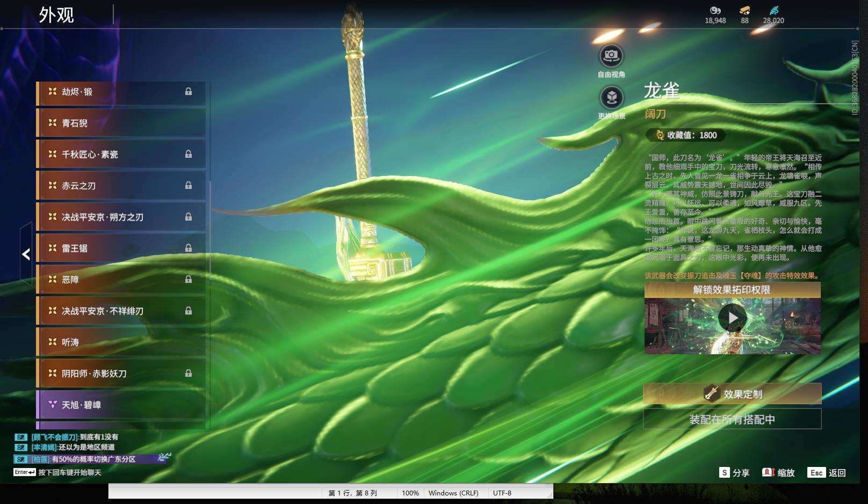Click the ticket currency icon showing 88

[744, 10]
